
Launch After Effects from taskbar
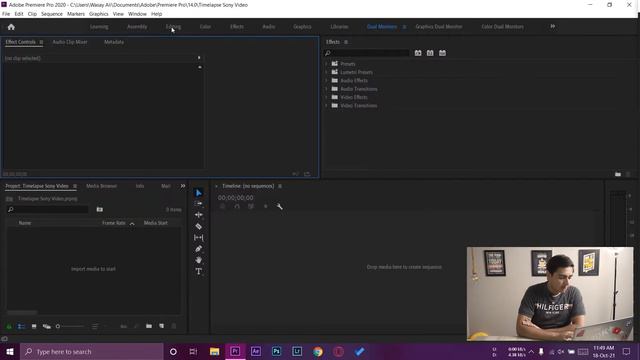[x=256, y=351]
